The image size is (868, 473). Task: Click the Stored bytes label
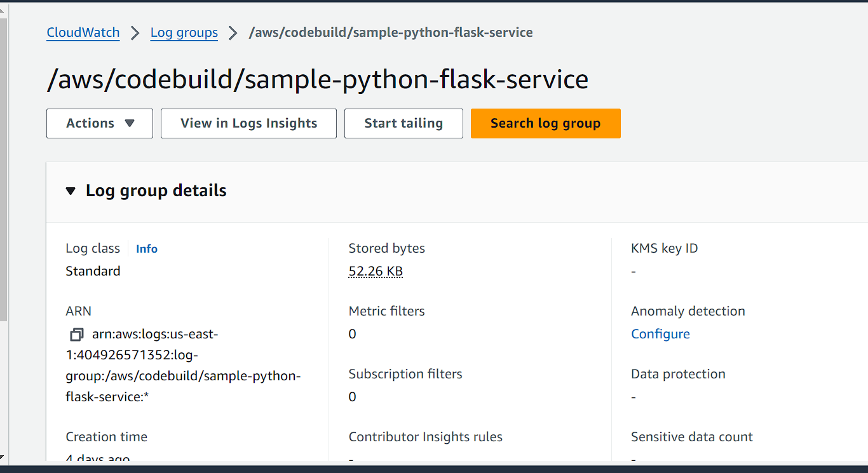[x=387, y=248]
